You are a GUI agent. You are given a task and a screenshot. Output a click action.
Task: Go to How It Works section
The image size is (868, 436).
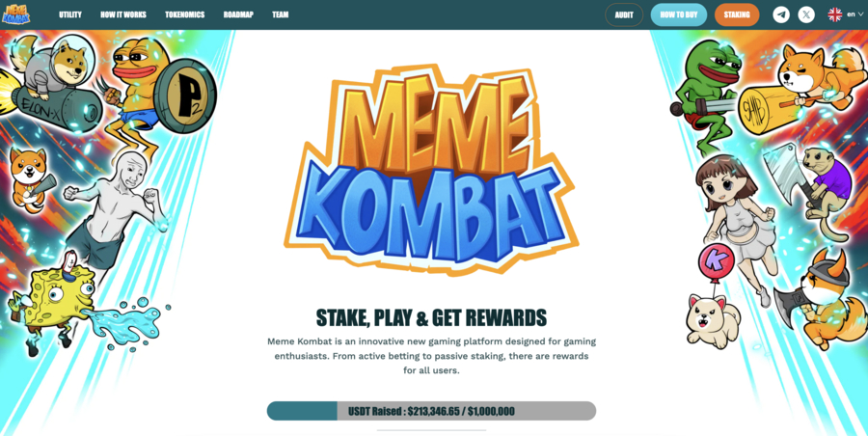[122, 14]
